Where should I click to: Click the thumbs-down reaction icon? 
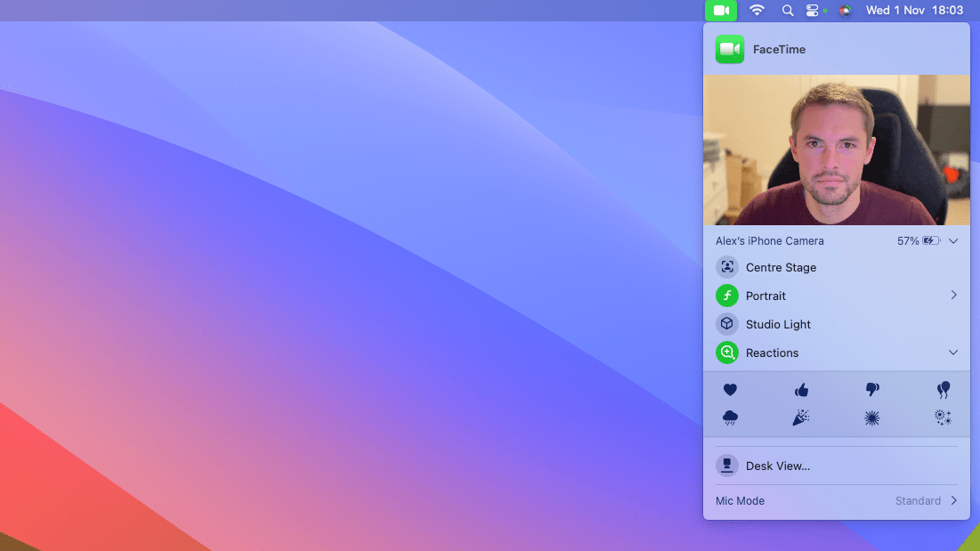coord(872,389)
